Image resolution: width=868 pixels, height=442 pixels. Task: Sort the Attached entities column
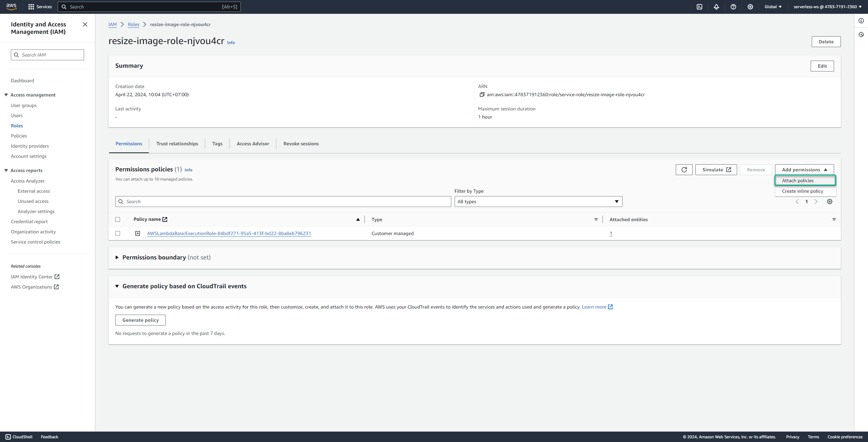[834, 219]
